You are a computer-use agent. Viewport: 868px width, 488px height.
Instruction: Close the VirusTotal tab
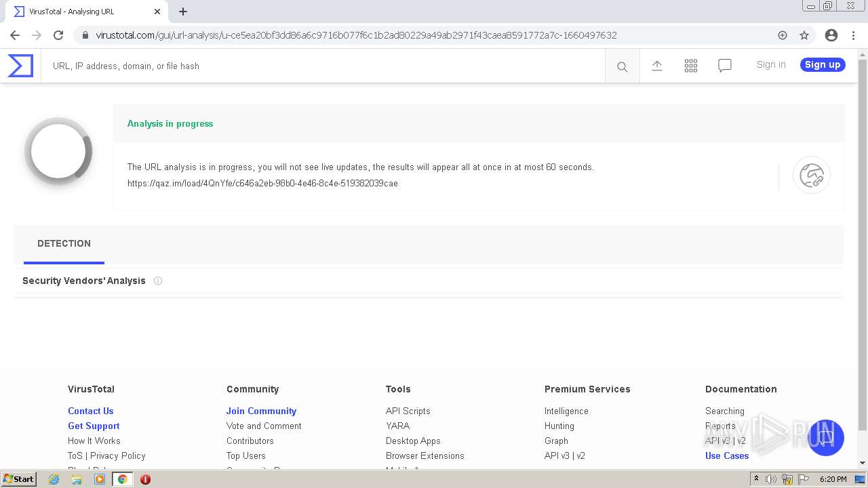(x=157, y=12)
